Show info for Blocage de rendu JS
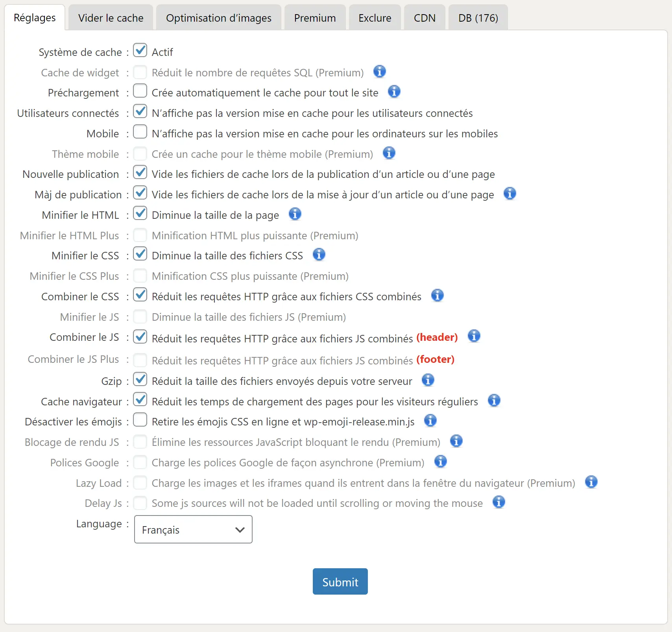The width and height of the screenshot is (672, 632). pos(456,441)
